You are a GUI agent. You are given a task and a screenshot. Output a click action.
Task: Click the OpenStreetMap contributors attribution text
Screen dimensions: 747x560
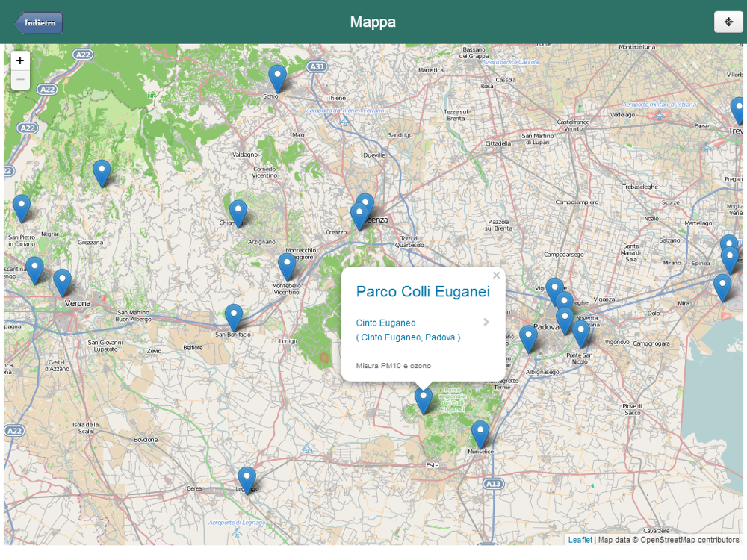(x=689, y=540)
